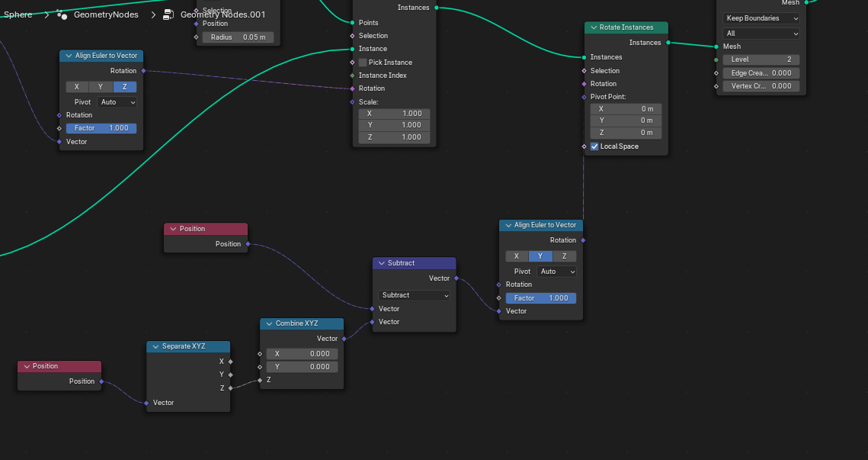Image resolution: width=868 pixels, height=460 pixels.
Task: Collapse the Position node connected to Subtract
Action: coord(172,229)
